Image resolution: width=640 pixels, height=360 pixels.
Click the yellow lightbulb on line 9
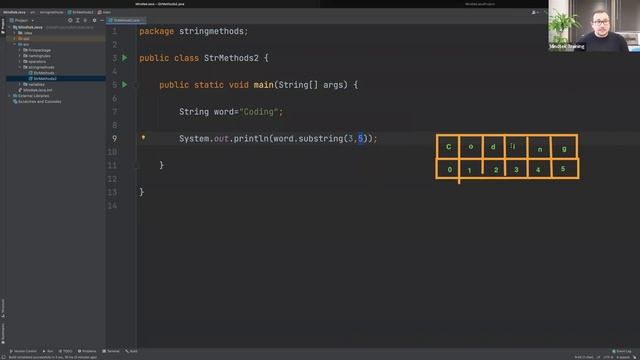[x=143, y=138]
